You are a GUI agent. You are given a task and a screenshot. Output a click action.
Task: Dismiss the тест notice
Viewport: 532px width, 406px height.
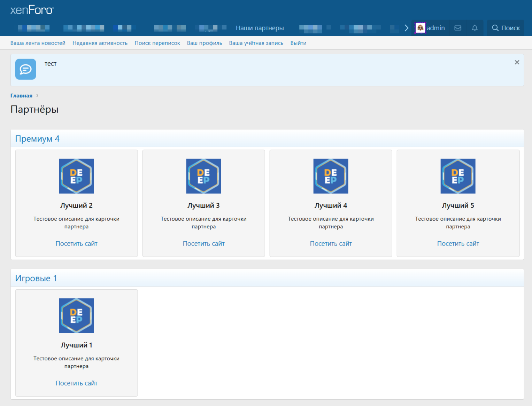[x=517, y=62]
